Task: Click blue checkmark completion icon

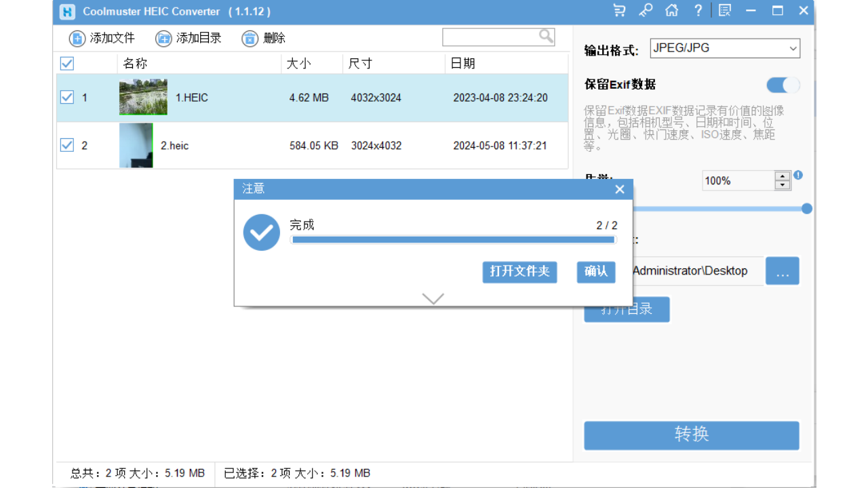Action: [x=262, y=232]
